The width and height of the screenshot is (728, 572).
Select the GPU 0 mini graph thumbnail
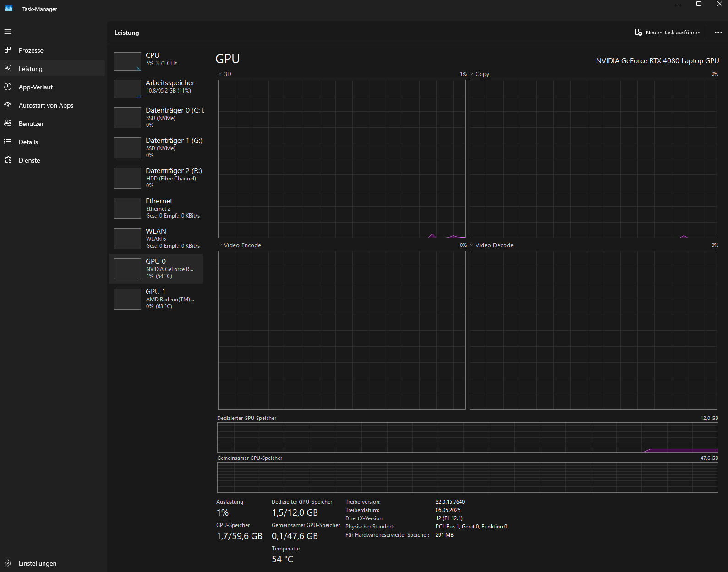click(x=127, y=269)
